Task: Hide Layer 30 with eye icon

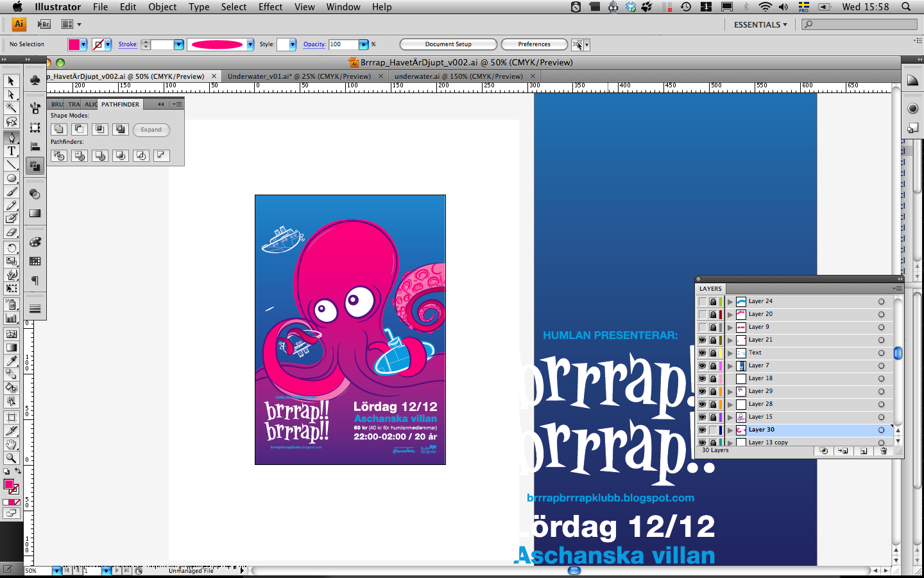Action: pyautogui.click(x=703, y=430)
